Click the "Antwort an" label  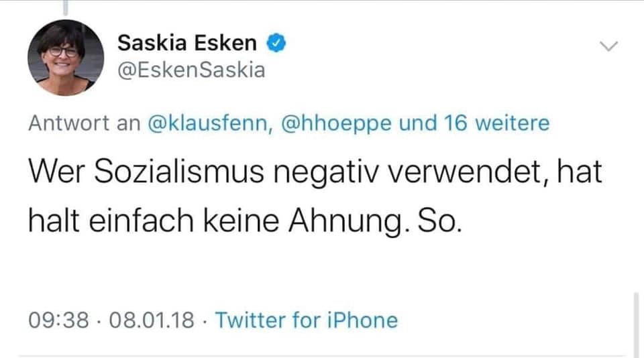point(84,123)
